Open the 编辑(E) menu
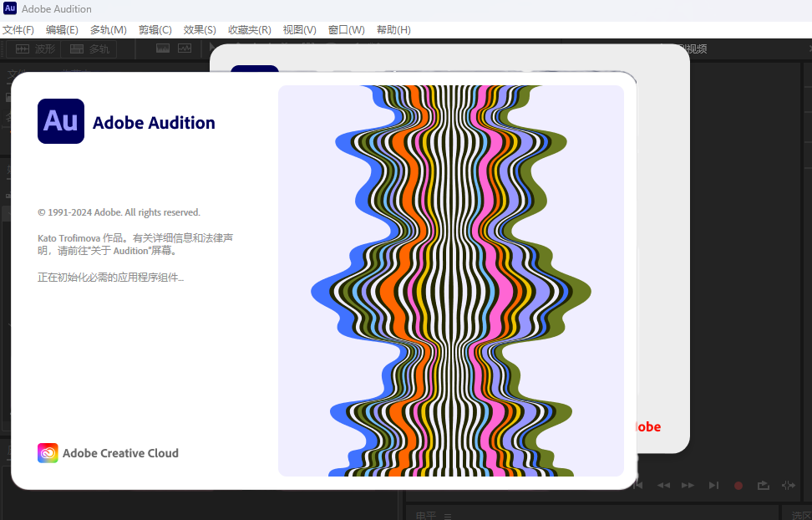The width and height of the screenshot is (812, 520). coord(62,29)
